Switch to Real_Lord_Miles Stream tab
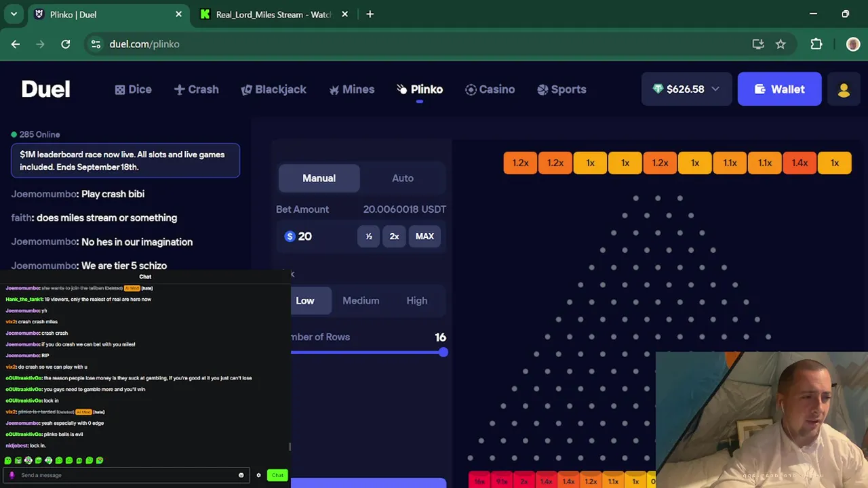 pos(275,14)
